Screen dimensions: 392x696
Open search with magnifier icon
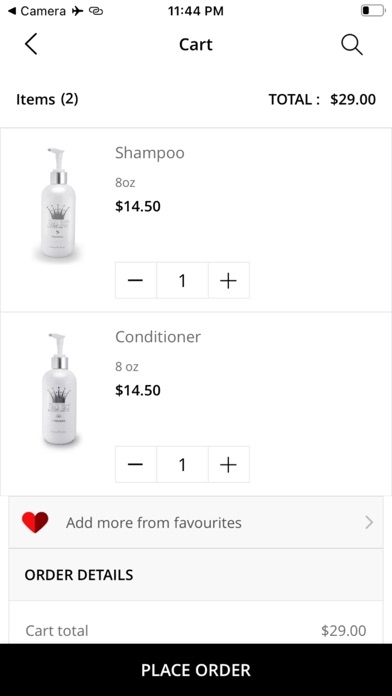pyautogui.click(x=352, y=45)
